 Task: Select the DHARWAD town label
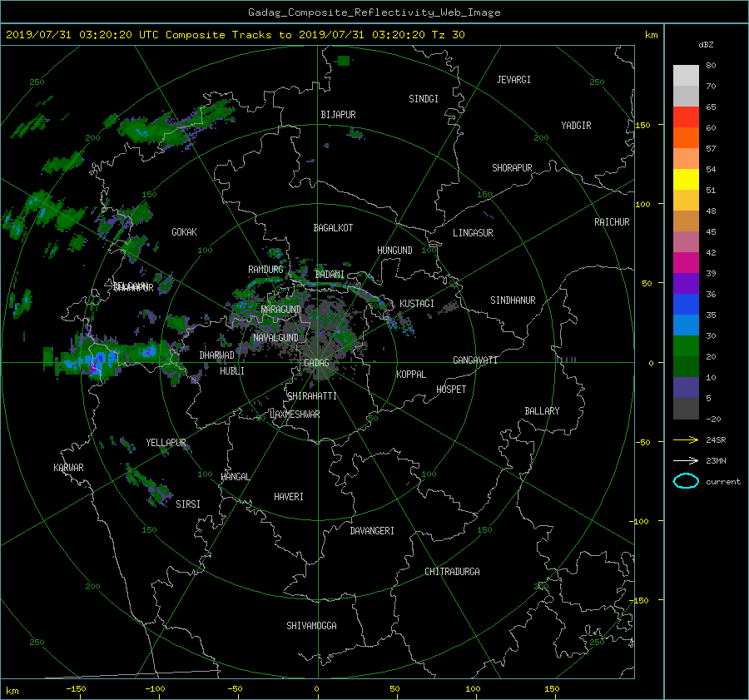coord(217,355)
